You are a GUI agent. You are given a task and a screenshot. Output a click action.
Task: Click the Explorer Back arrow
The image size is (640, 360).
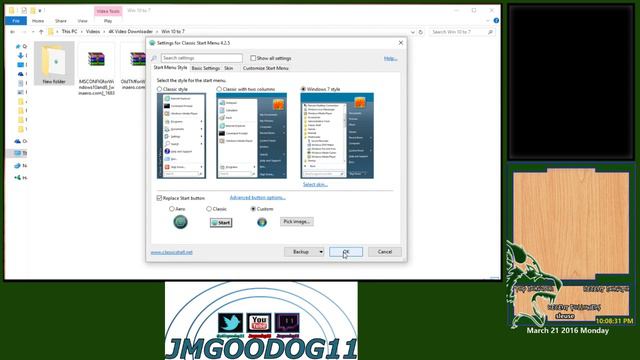point(13,31)
